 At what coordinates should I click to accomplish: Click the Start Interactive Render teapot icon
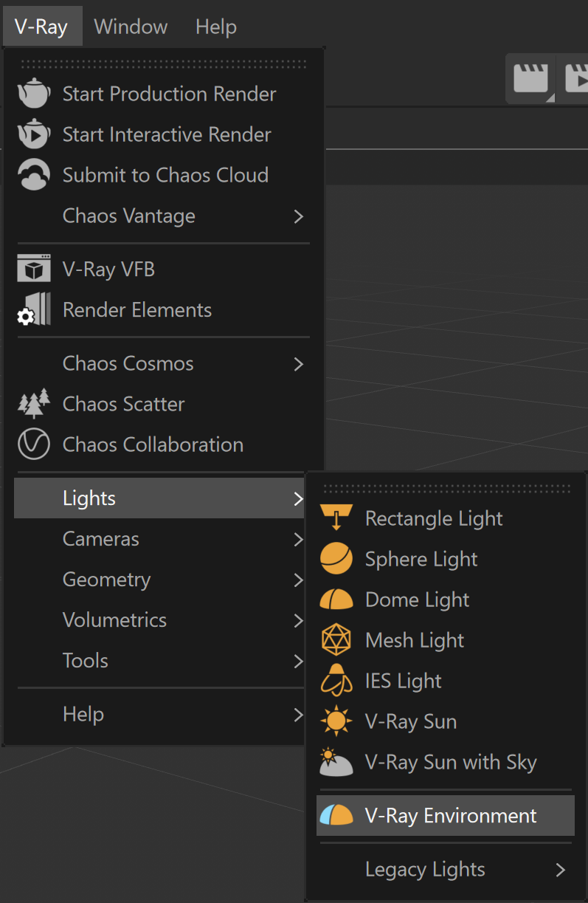pos(34,134)
